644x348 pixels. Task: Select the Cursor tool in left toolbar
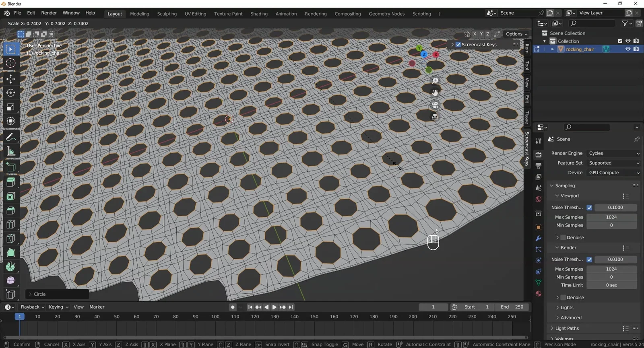(x=11, y=63)
